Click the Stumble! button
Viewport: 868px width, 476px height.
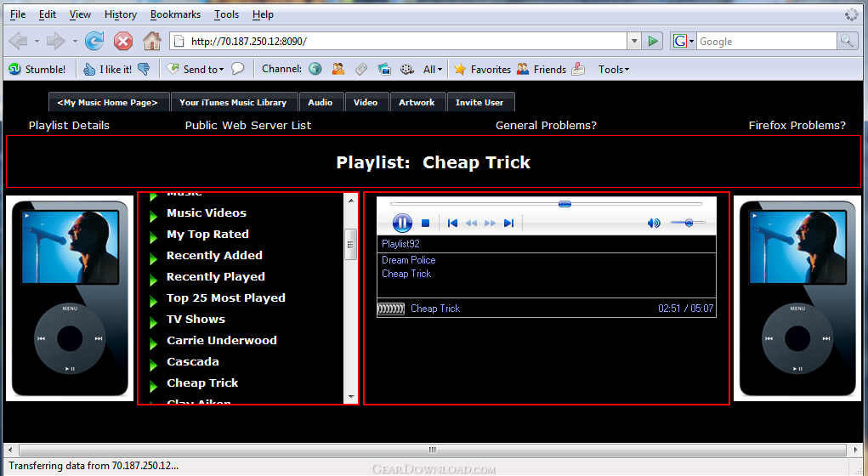[x=37, y=69]
